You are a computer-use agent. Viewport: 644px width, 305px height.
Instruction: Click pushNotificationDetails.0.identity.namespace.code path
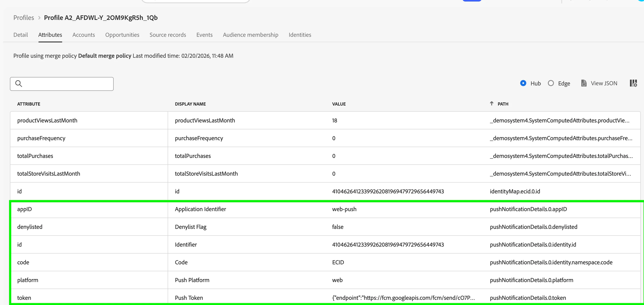click(551, 262)
